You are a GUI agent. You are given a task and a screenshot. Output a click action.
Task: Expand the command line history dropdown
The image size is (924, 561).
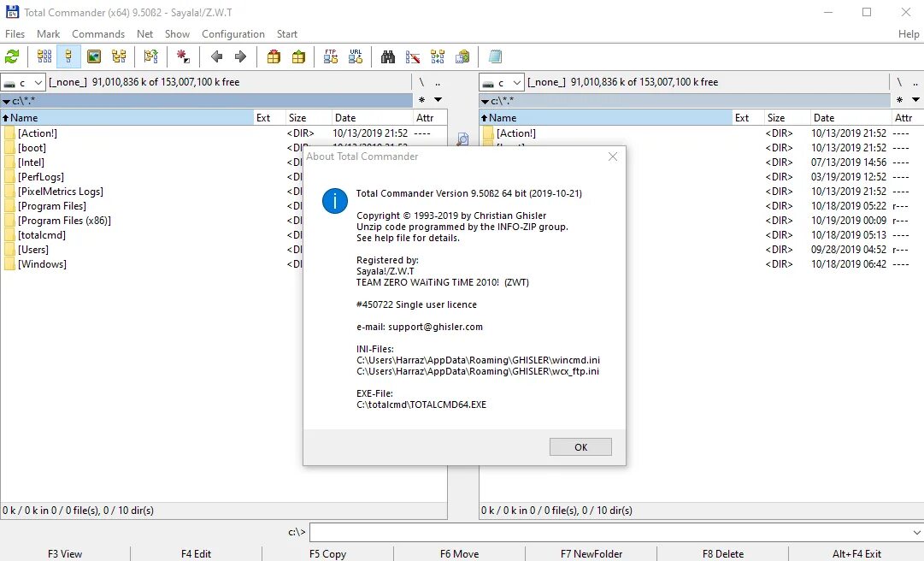(x=916, y=533)
